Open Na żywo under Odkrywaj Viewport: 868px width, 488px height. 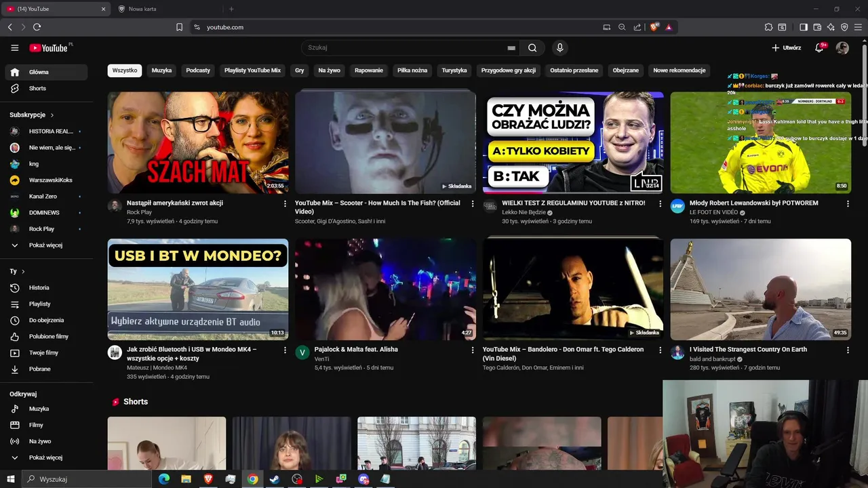(46, 442)
